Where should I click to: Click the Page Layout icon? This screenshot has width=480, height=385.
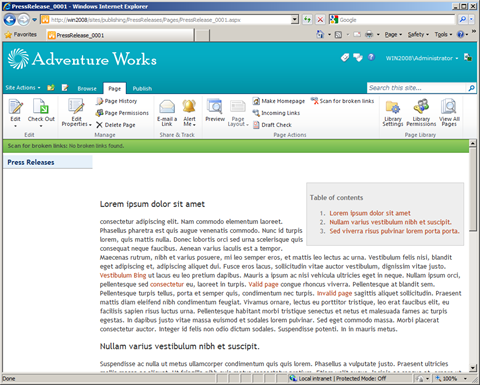click(x=238, y=107)
